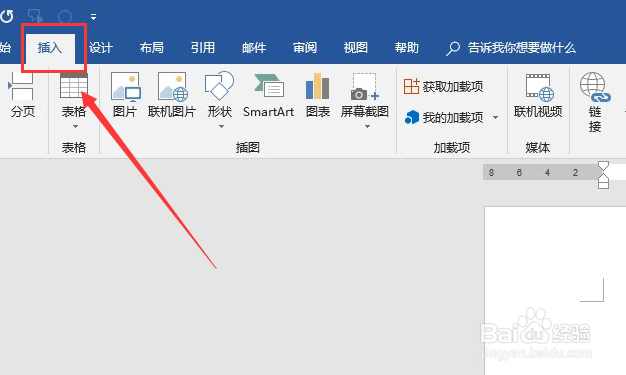Image resolution: width=626 pixels, height=375 pixels.
Task: Click the 告诉我你想要做什么 search box
Action: tap(511, 48)
